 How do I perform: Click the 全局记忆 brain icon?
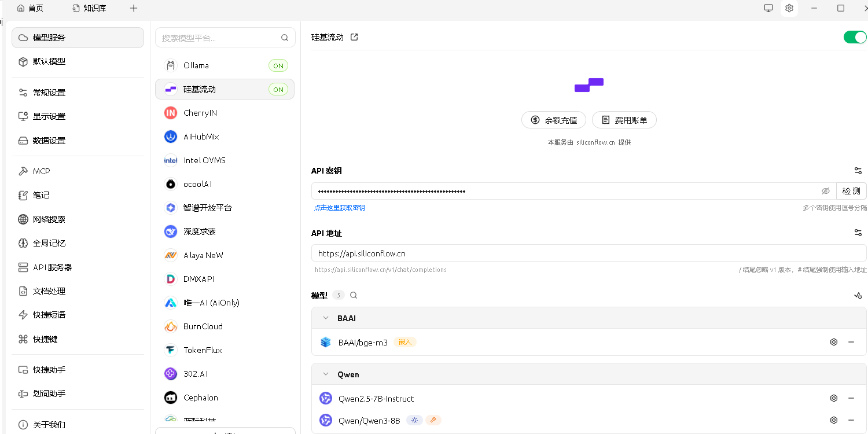[23, 243]
